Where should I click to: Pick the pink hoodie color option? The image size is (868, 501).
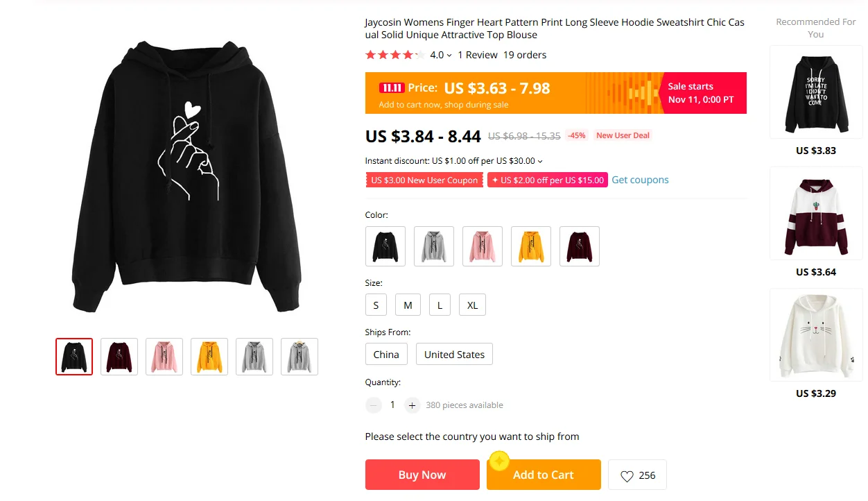483,246
